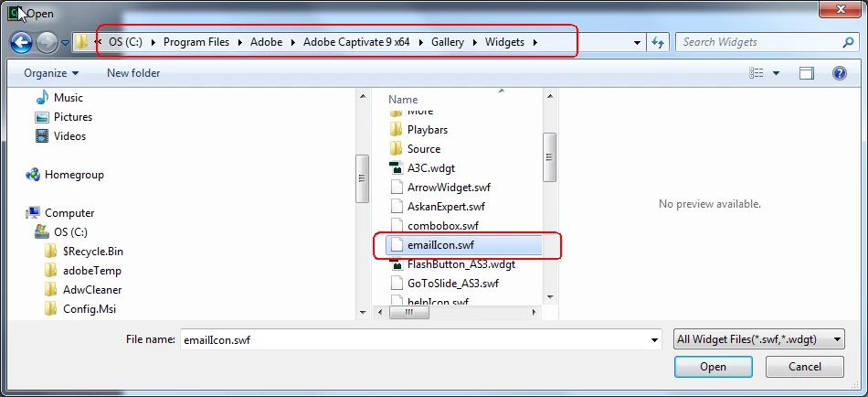This screenshot has width=868, height=397.
Task: Open adobeTemp folder in tree
Action: click(x=92, y=271)
